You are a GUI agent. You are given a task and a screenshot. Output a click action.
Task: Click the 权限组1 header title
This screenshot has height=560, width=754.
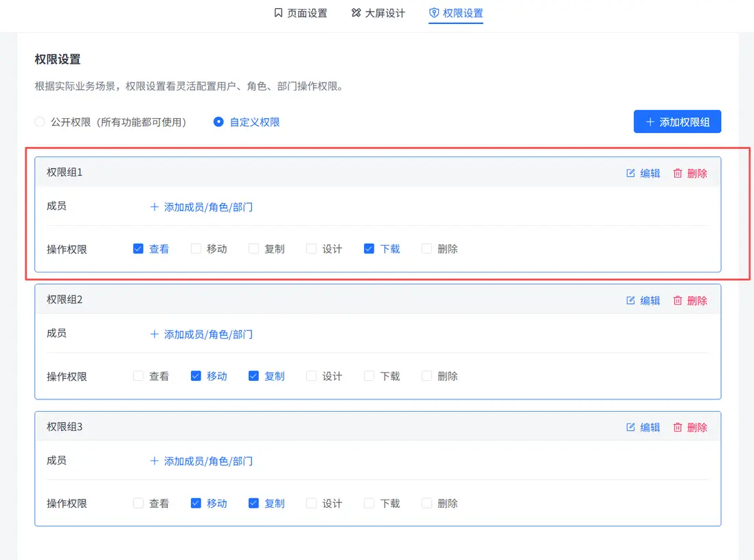(65, 172)
